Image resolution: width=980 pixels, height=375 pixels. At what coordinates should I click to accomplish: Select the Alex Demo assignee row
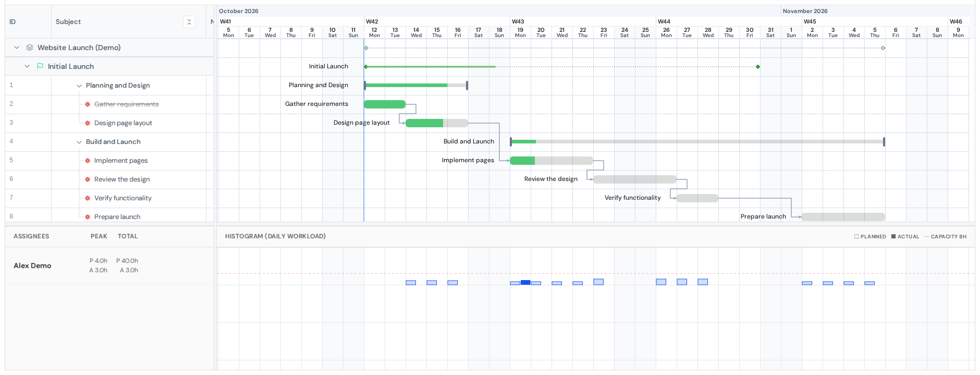click(x=109, y=265)
